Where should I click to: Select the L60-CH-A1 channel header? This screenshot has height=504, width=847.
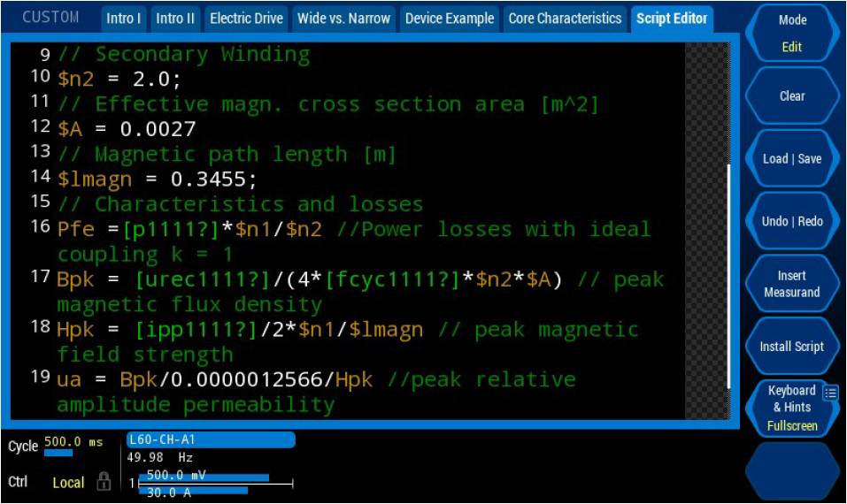[211, 439]
